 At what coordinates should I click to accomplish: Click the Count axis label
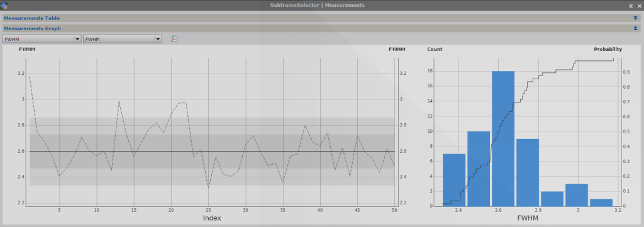(x=435, y=49)
